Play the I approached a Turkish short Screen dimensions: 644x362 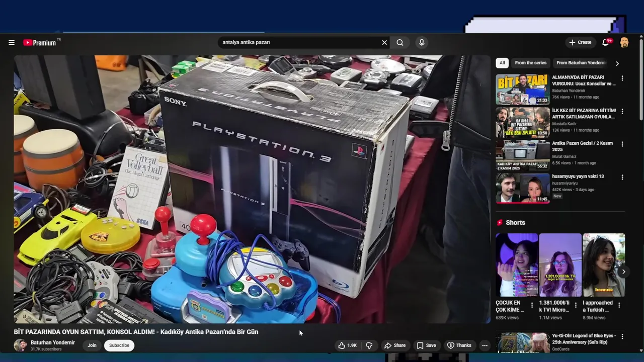(604, 265)
